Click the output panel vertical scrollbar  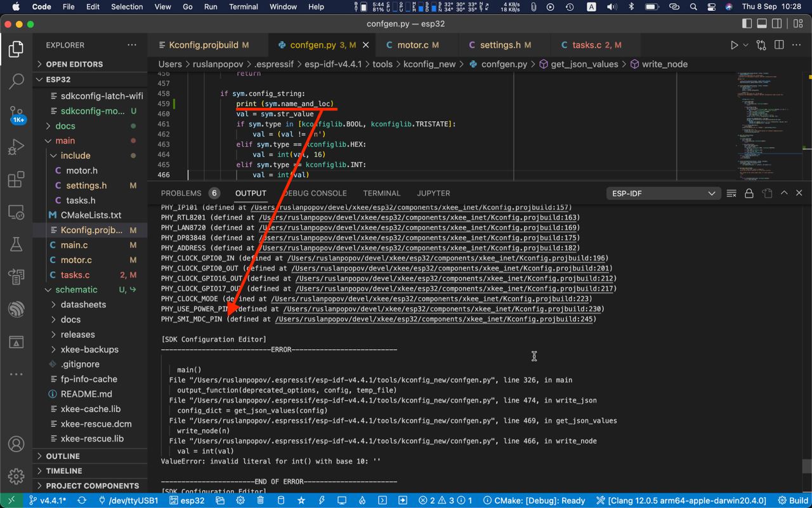coord(806,467)
